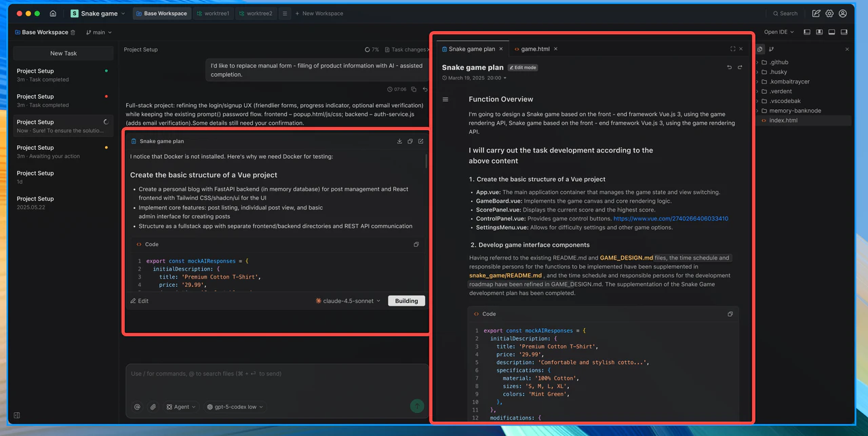Create a New Workspace
868x436 pixels.
tap(319, 14)
